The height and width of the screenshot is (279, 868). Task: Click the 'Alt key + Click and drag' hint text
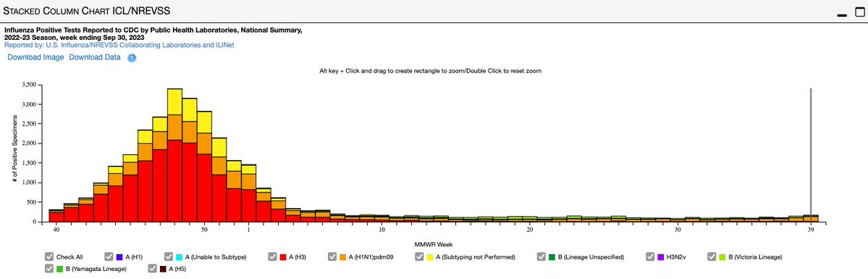click(430, 71)
